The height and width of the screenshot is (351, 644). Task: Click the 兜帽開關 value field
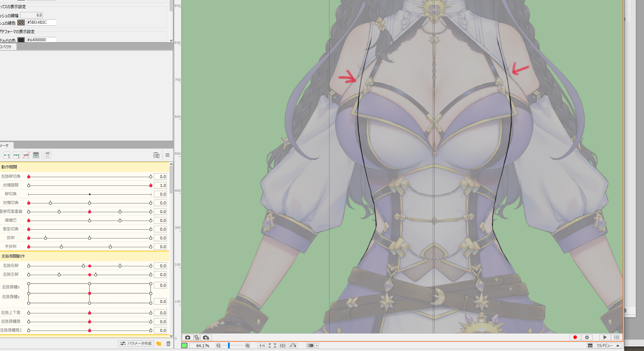coord(160,186)
